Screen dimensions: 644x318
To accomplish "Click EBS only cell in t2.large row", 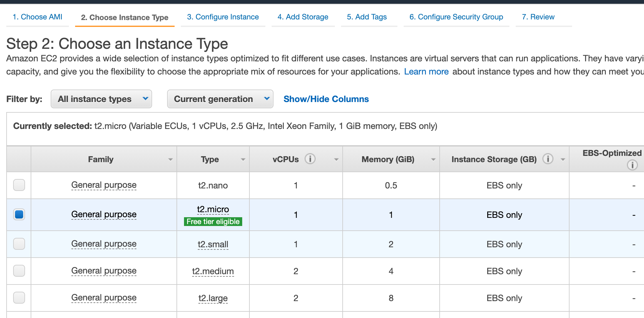I will (x=504, y=298).
